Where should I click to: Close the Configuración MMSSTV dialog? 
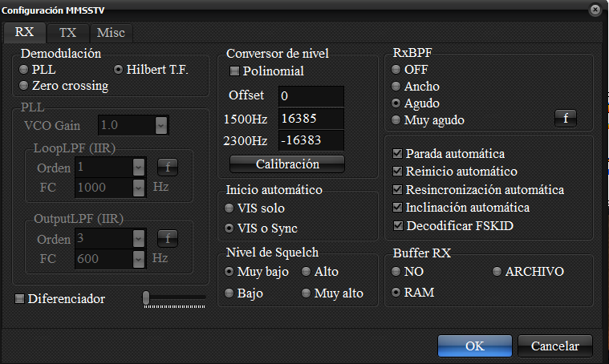pos(595,10)
